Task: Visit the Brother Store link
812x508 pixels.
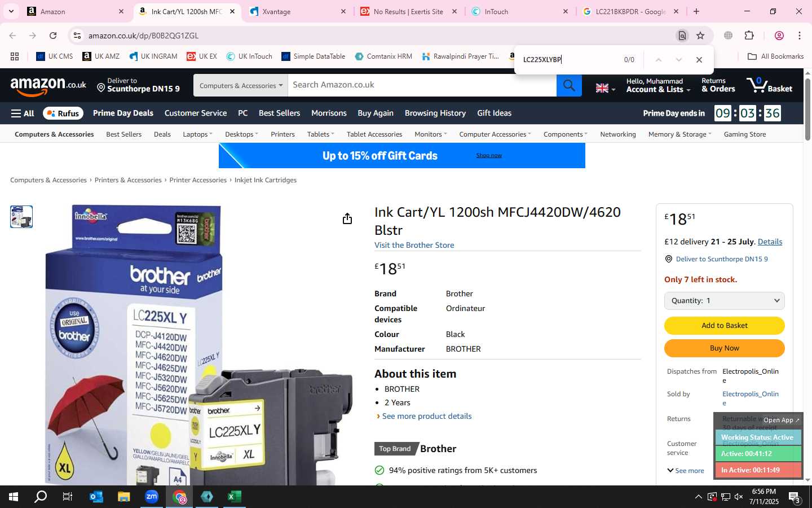Action: tap(414, 245)
